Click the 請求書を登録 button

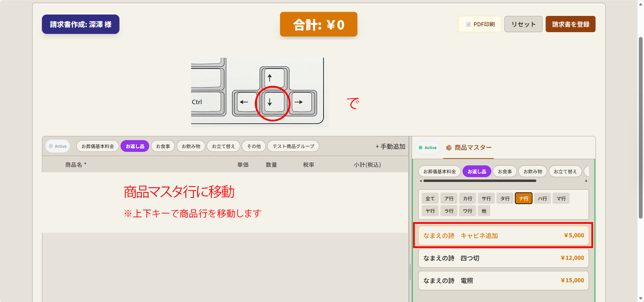click(x=570, y=24)
